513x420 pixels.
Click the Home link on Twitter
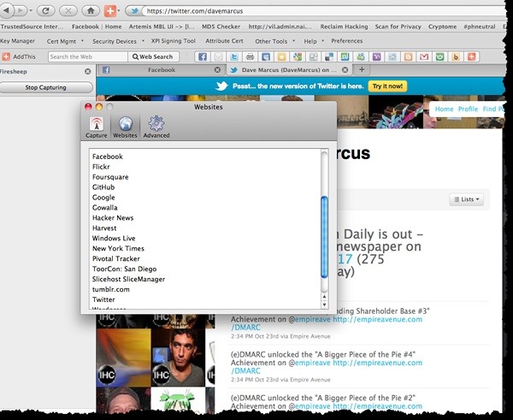coord(444,109)
